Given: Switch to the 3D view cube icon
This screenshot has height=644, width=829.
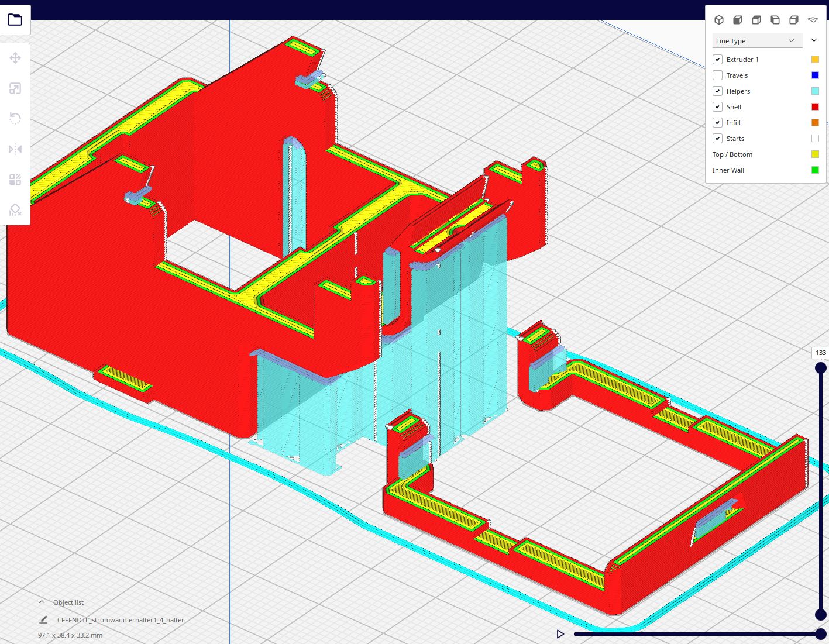Looking at the screenshot, I should pos(719,20).
